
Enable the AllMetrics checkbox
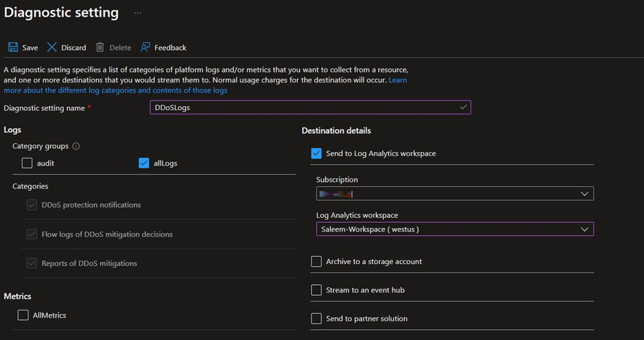pos(24,315)
